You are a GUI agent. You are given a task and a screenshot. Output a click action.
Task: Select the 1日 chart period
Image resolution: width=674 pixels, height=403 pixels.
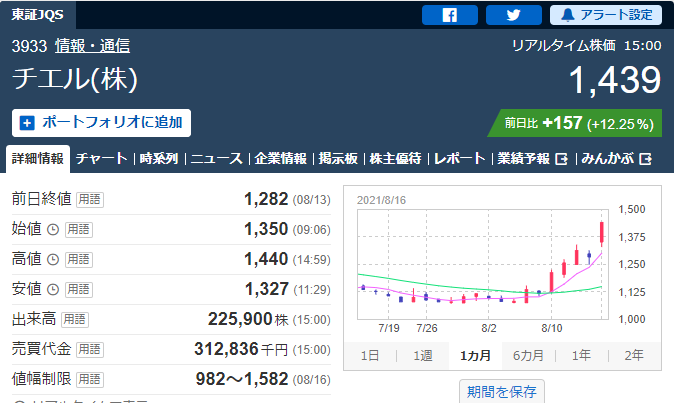tap(369, 356)
